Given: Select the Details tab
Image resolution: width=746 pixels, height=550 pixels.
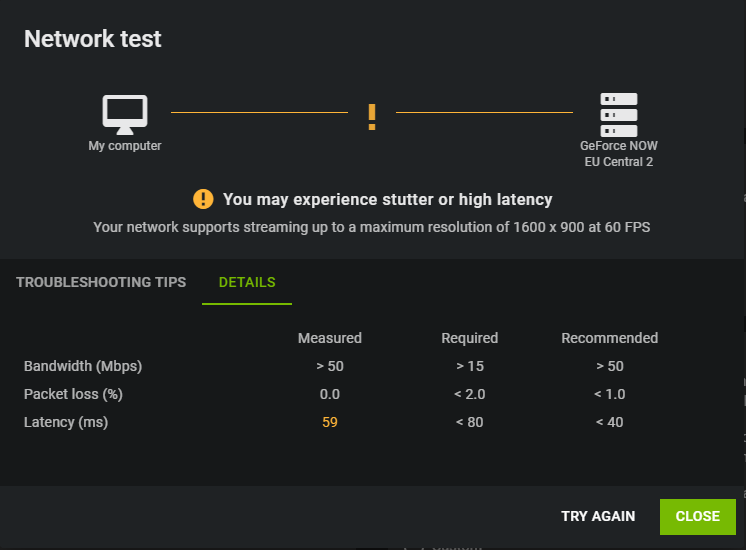Looking at the screenshot, I should click(247, 282).
